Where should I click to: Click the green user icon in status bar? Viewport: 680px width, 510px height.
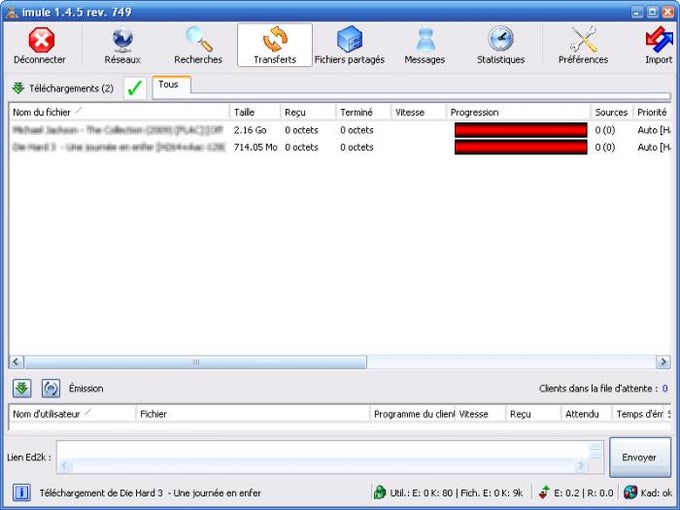pyautogui.click(x=380, y=493)
